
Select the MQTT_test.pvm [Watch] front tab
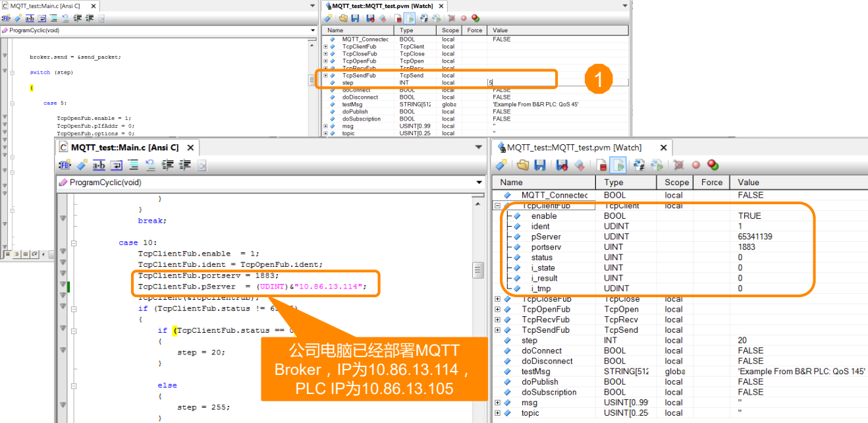pos(574,148)
